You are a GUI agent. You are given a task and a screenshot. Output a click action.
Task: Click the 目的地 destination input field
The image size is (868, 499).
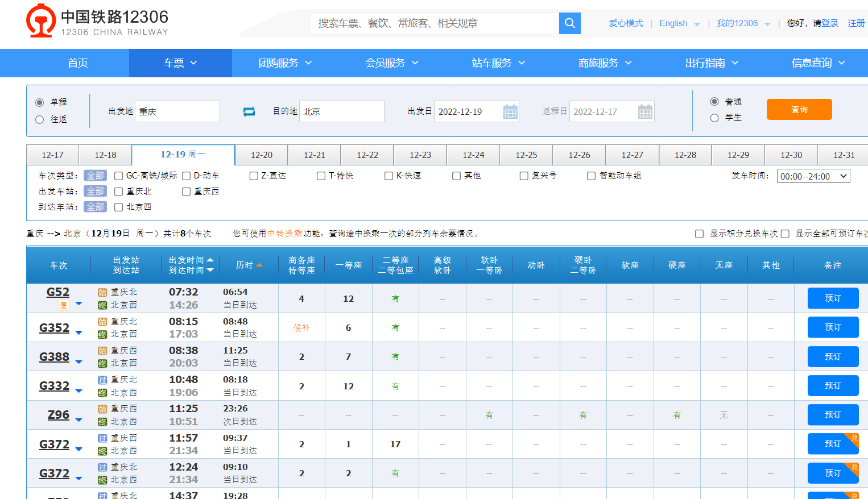(x=341, y=111)
